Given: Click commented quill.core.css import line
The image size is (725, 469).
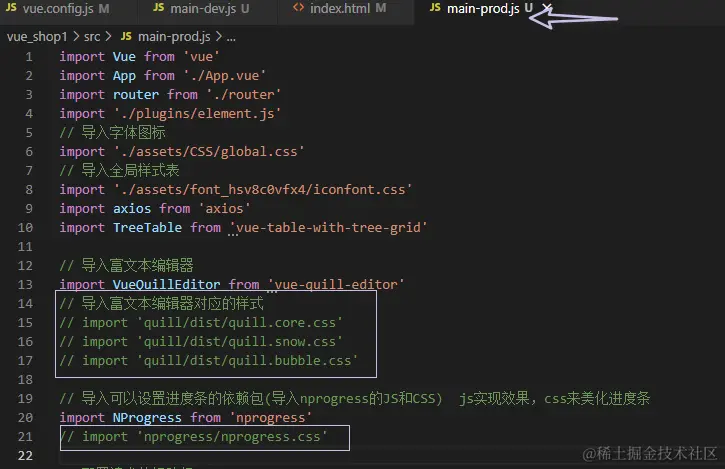Looking at the screenshot, I should point(201,322).
